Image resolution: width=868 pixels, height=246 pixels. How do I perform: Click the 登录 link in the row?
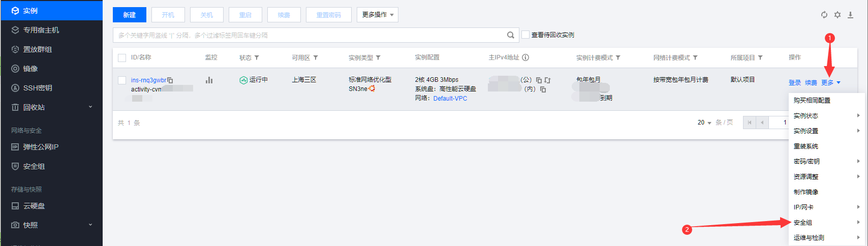coord(795,83)
